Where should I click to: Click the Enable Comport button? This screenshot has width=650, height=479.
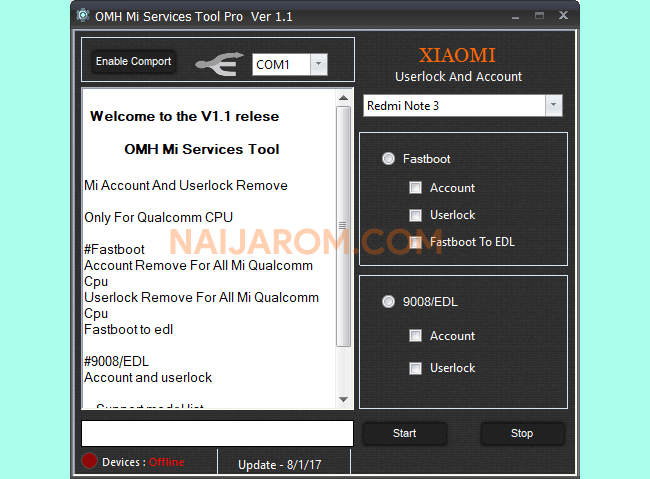(x=133, y=61)
